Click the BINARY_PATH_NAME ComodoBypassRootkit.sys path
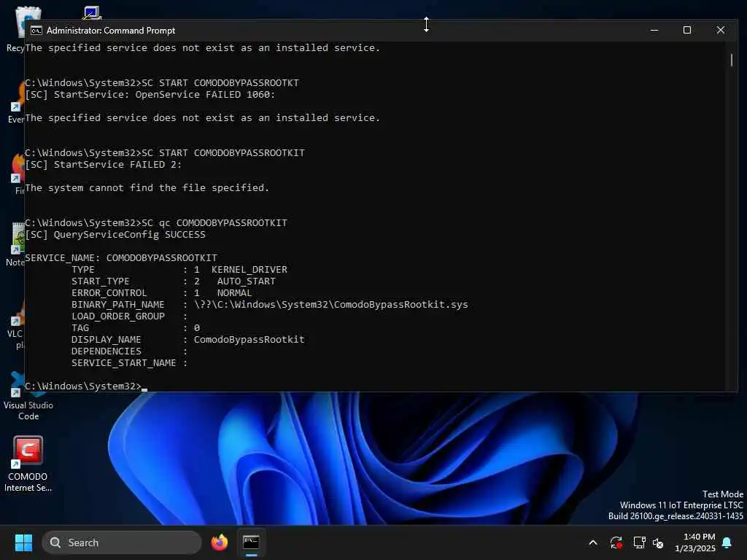 330,305
